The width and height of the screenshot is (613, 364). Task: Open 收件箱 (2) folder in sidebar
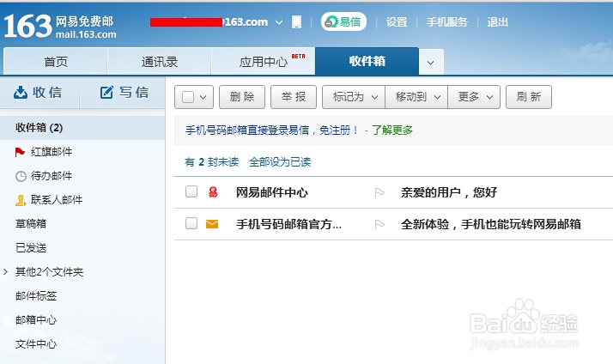[x=82, y=128]
